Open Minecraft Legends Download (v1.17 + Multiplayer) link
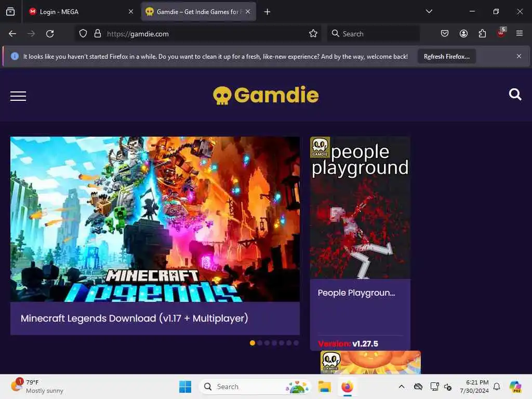This screenshot has width=532, height=399. click(135, 318)
